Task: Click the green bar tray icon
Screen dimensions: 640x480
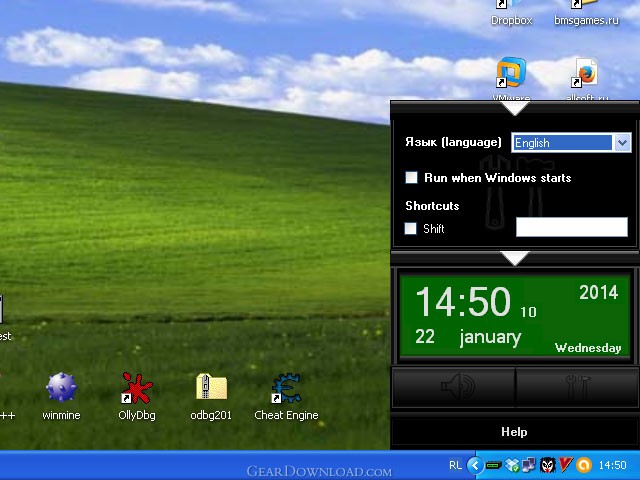Action: (493, 465)
